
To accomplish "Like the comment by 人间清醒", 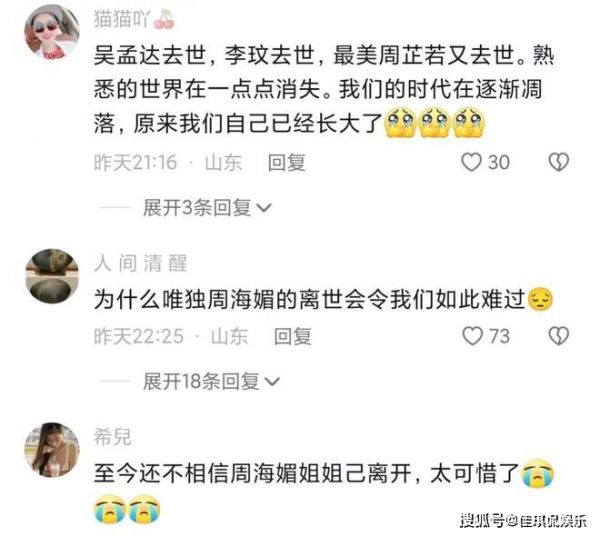I will (473, 336).
